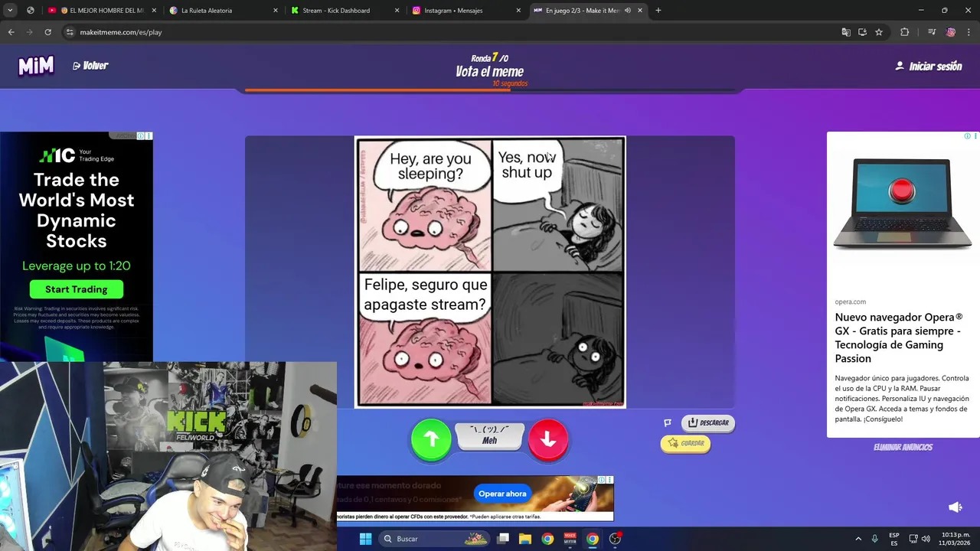Open the Extensions puzzle icon
The width and height of the screenshot is (980, 551).
[x=904, y=32]
